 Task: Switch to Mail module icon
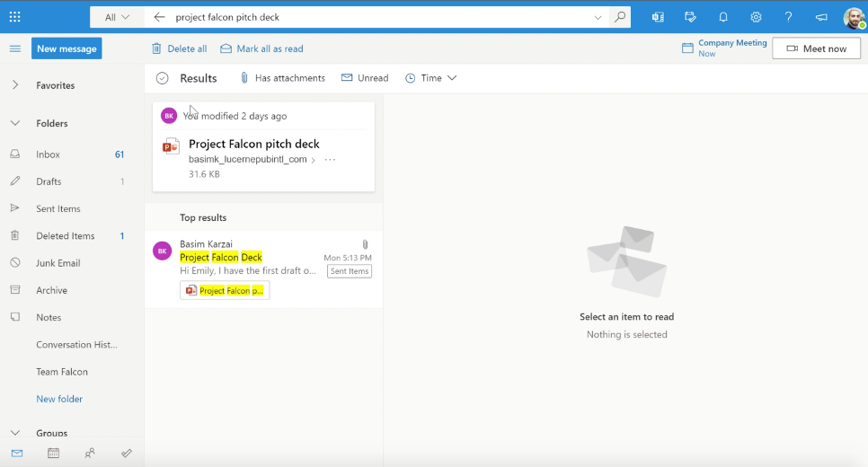coord(17,454)
